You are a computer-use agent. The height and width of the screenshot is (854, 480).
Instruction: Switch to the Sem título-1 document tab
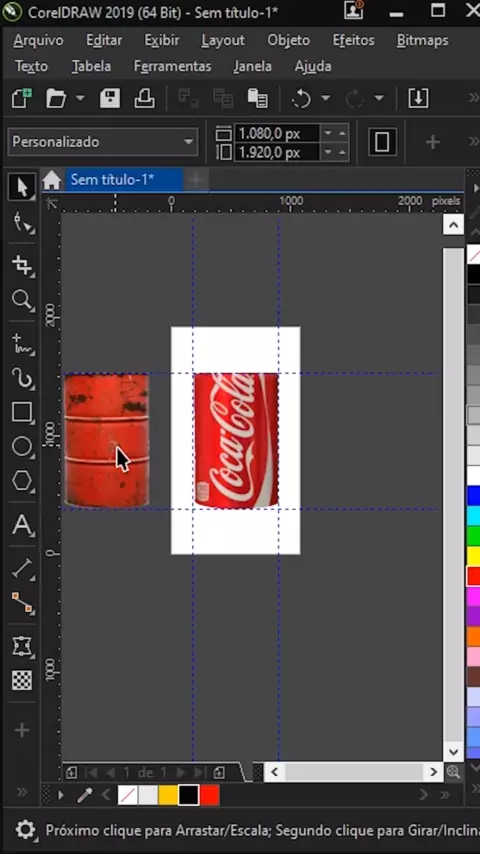124,180
